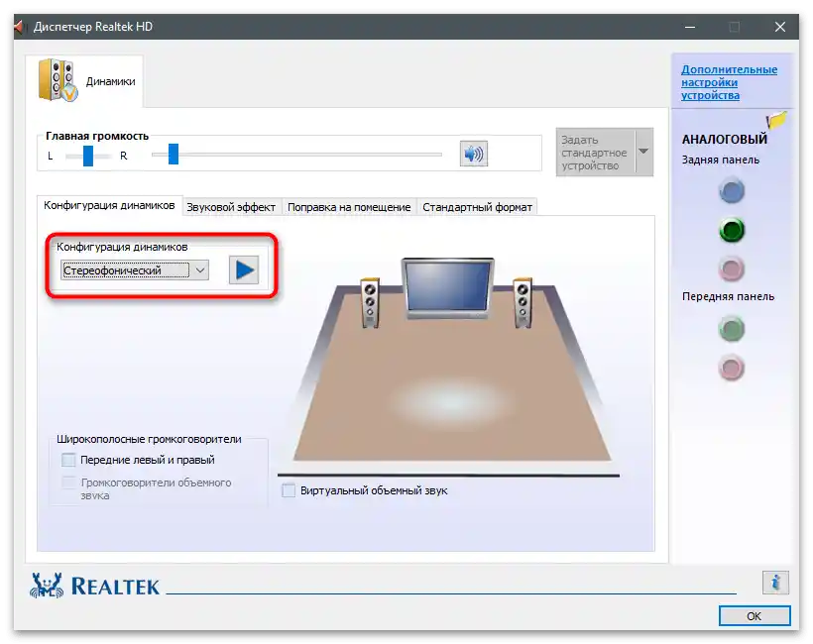Screen dimensions: 813x644
Task: Expand the default device dropdown arrow
Action: click(x=643, y=152)
